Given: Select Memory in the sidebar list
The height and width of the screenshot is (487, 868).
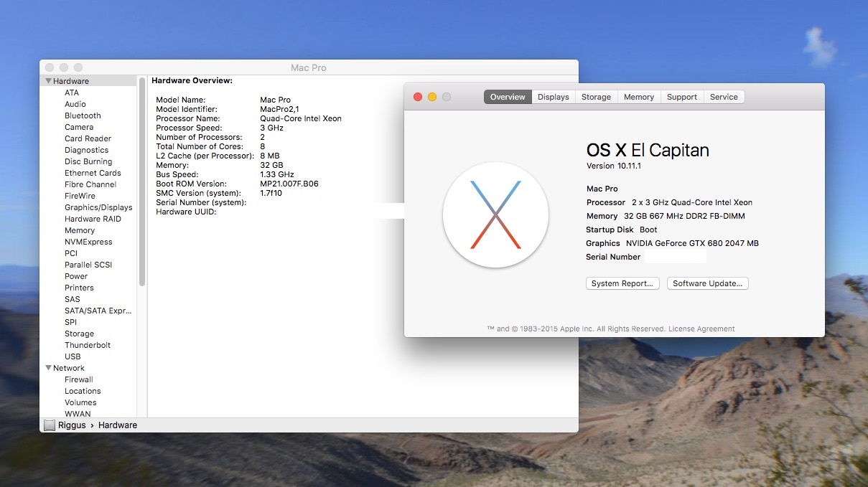Looking at the screenshot, I should click(80, 230).
